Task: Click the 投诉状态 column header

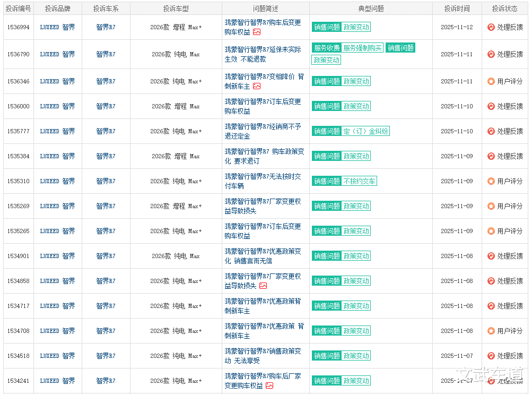Action: click(504, 9)
